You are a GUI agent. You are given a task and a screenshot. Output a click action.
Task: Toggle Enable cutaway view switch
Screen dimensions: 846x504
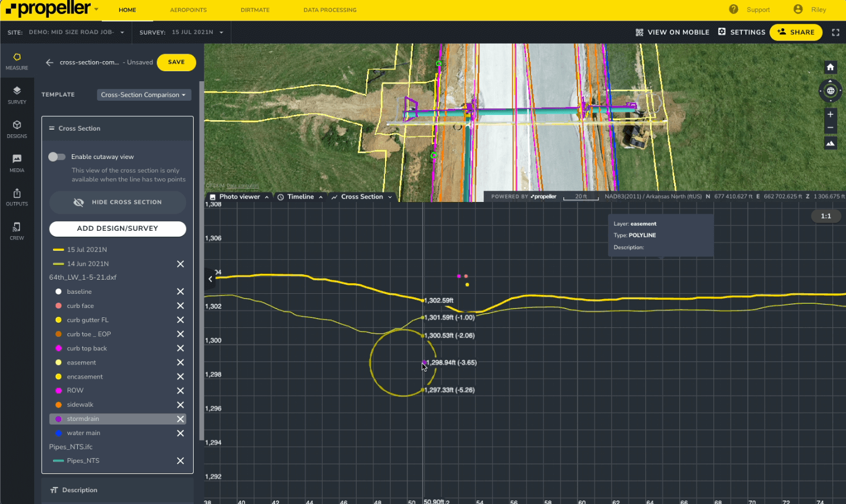point(57,157)
